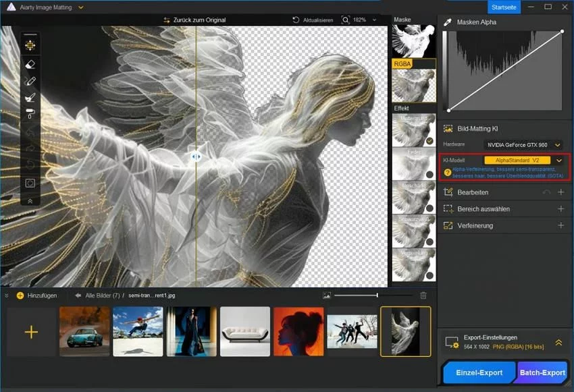Toggle the checked Hintergrund effect checkmark
Screen dimensions: 574x392
click(x=429, y=141)
